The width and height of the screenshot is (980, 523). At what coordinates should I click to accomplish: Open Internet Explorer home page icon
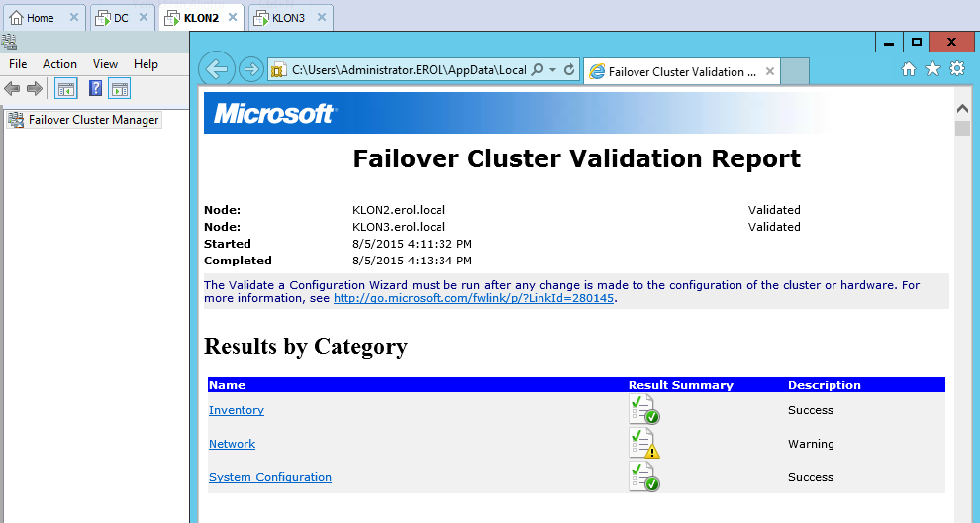point(909,69)
